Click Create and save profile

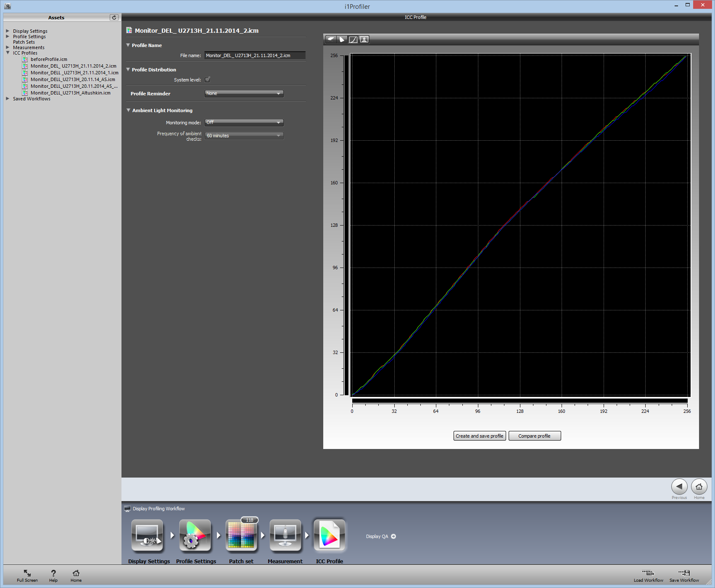480,436
